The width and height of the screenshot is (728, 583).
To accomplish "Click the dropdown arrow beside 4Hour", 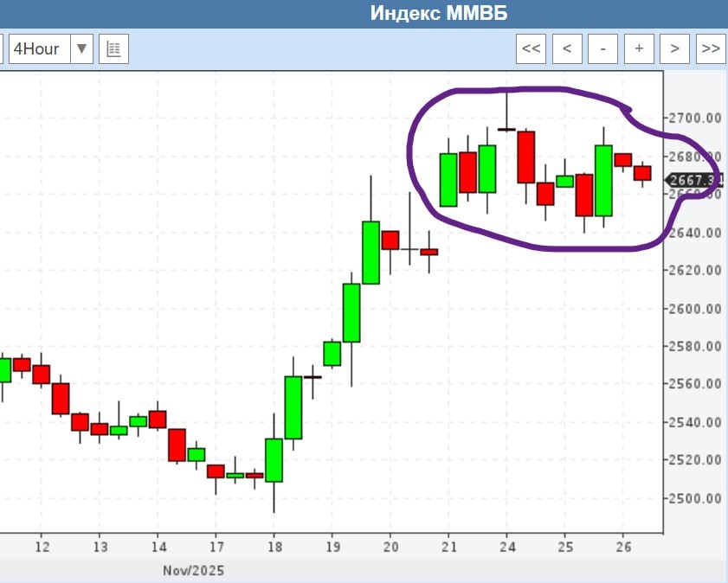I will coord(81,48).
